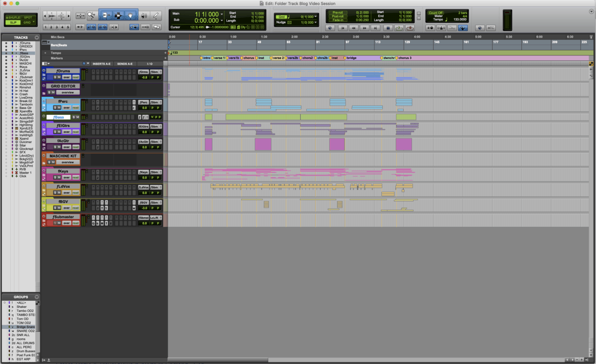Switch to Shuffle edit mode
Image resolution: width=596 pixels, height=364 pixels.
click(13, 17)
